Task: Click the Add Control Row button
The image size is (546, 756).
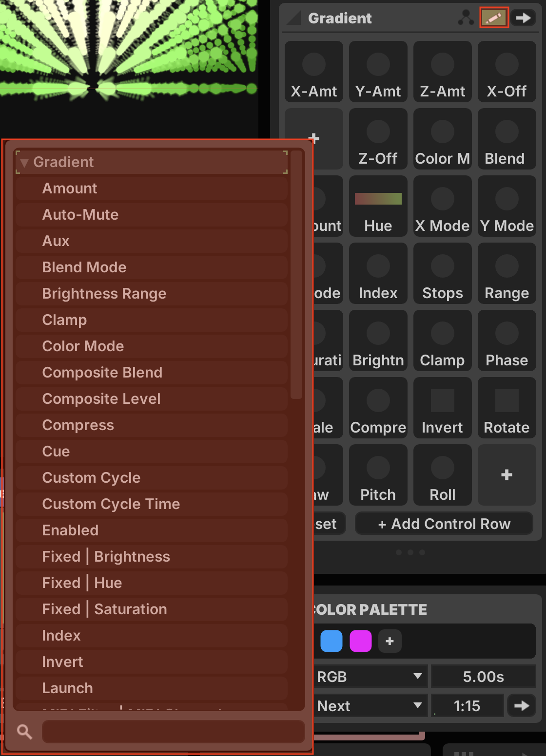Action: point(444,524)
